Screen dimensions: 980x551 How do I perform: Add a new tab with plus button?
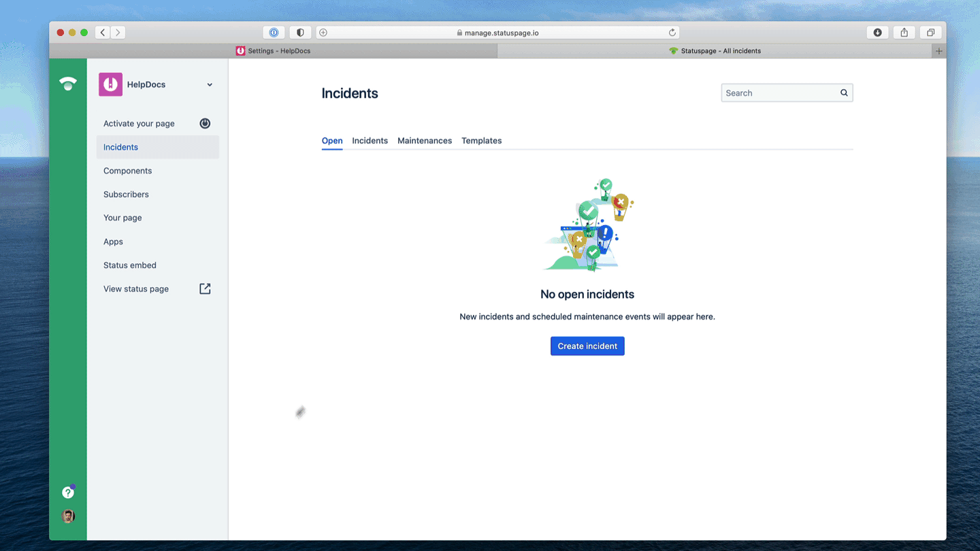(939, 51)
